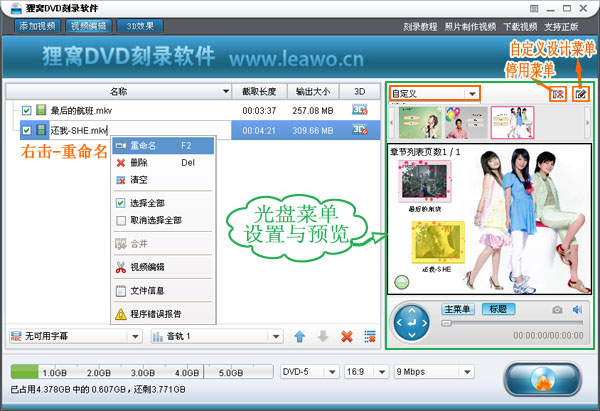Click the app logo in title bar

[16, 8]
